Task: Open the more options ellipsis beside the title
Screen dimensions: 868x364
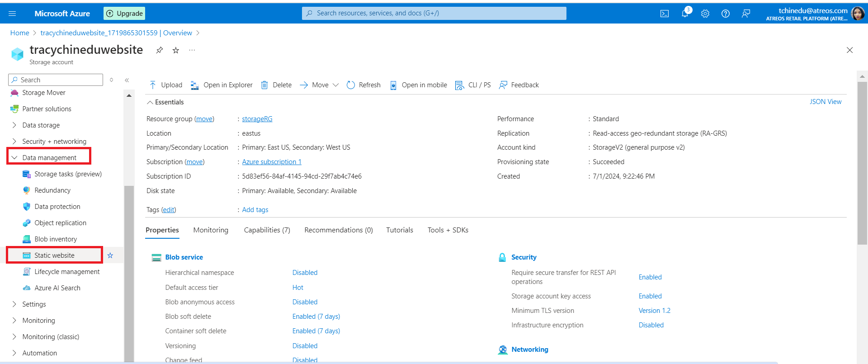Action: pyautogui.click(x=192, y=50)
